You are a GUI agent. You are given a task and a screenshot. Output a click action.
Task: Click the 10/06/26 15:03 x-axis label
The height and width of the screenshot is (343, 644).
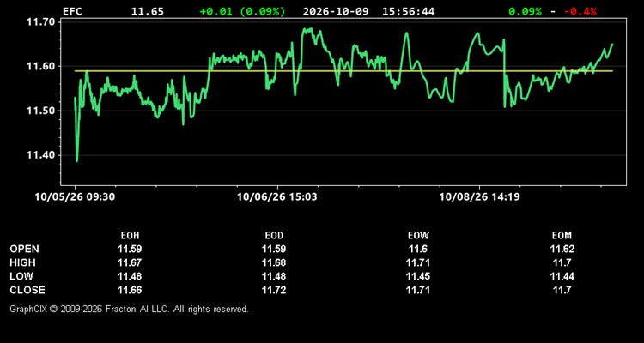tap(277, 197)
